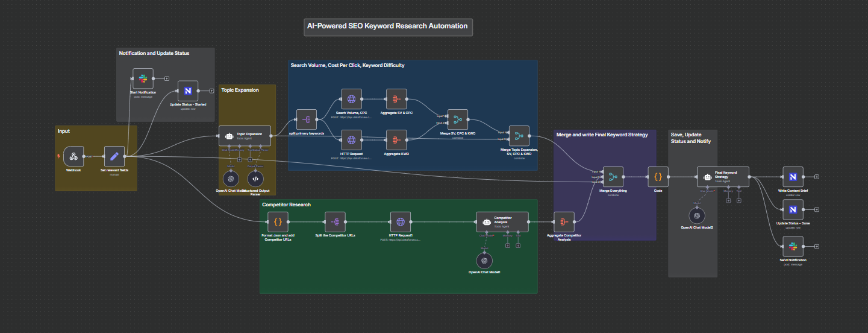Open the Set relevant fields node
The height and width of the screenshot is (333, 868).
114,156
